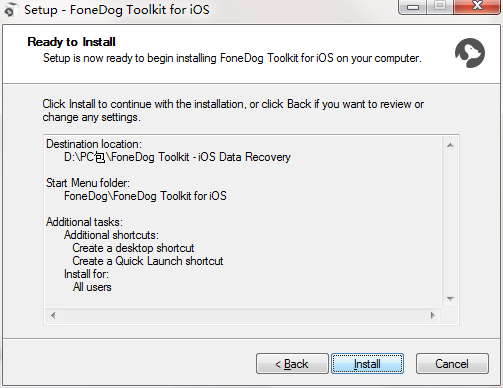Click the "Create a Quick Launch shortcut" entry
The height and width of the screenshot is (388, 503).
[x=148, y=261]
